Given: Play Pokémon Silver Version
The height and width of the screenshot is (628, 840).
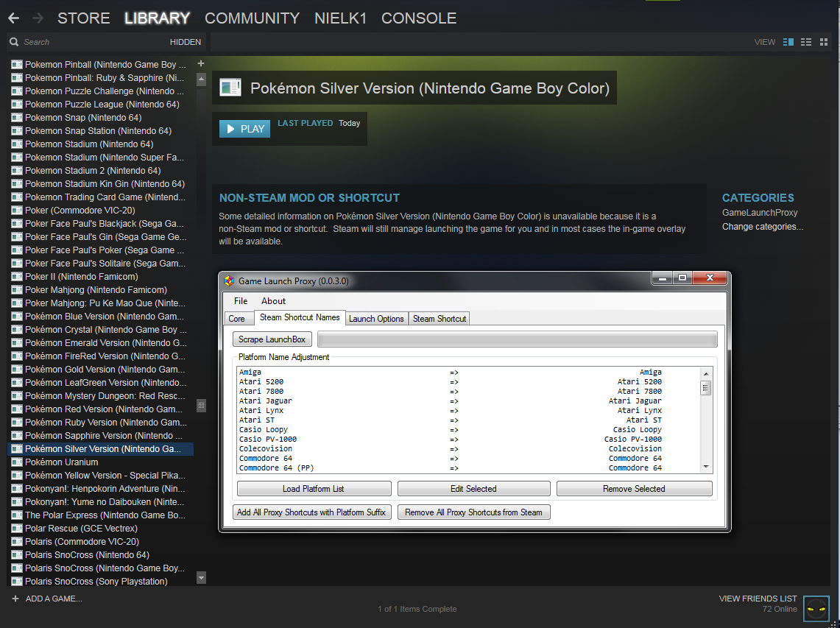Looking at the screenshot, I should [x=245, y=129].
